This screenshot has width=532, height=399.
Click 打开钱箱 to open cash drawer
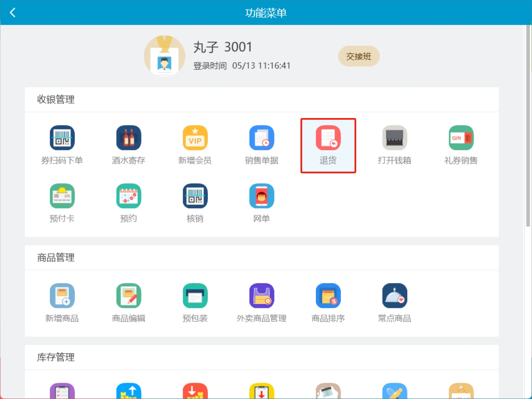[x=394, y=145]
